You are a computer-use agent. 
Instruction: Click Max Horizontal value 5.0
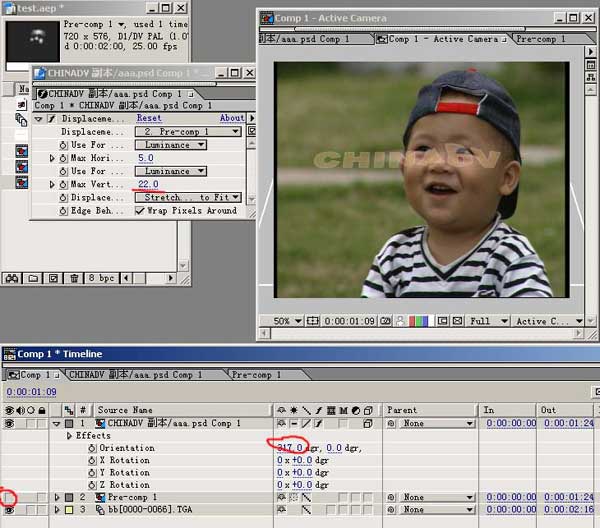click(146, 158)
